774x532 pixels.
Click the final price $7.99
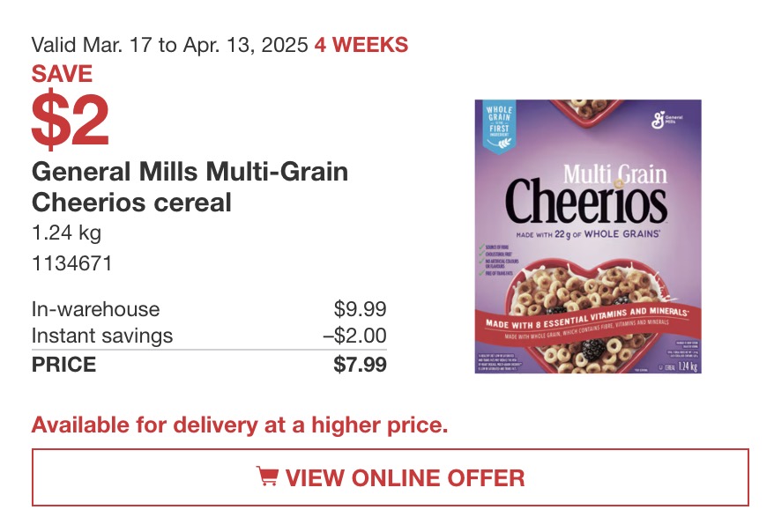[x=360, y=365]
